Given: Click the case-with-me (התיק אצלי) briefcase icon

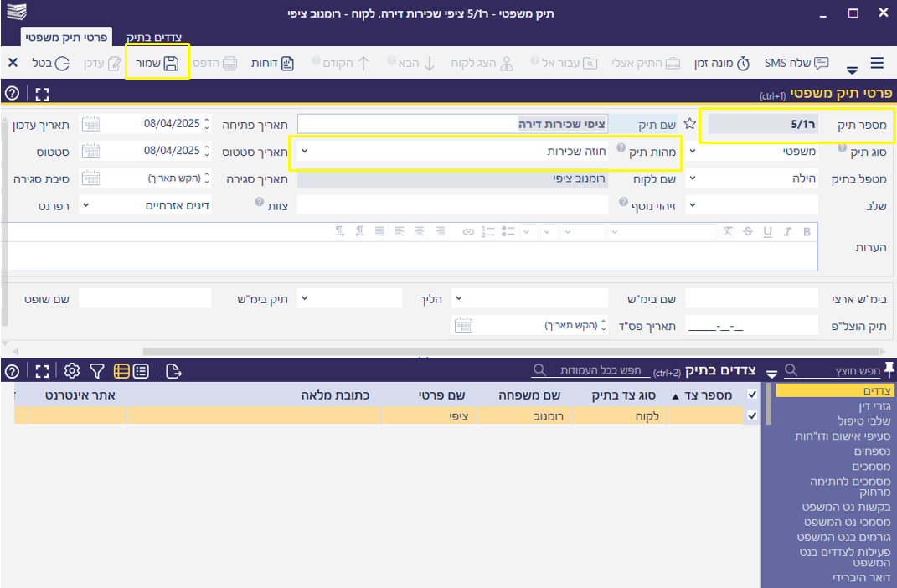Looking at the screenshot, I should tap(673, 63).
